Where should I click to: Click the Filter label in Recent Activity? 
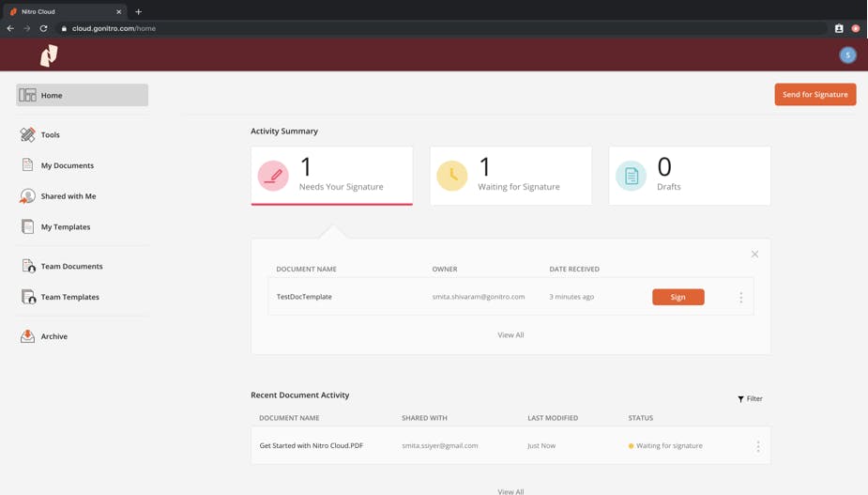coord(754,398)
